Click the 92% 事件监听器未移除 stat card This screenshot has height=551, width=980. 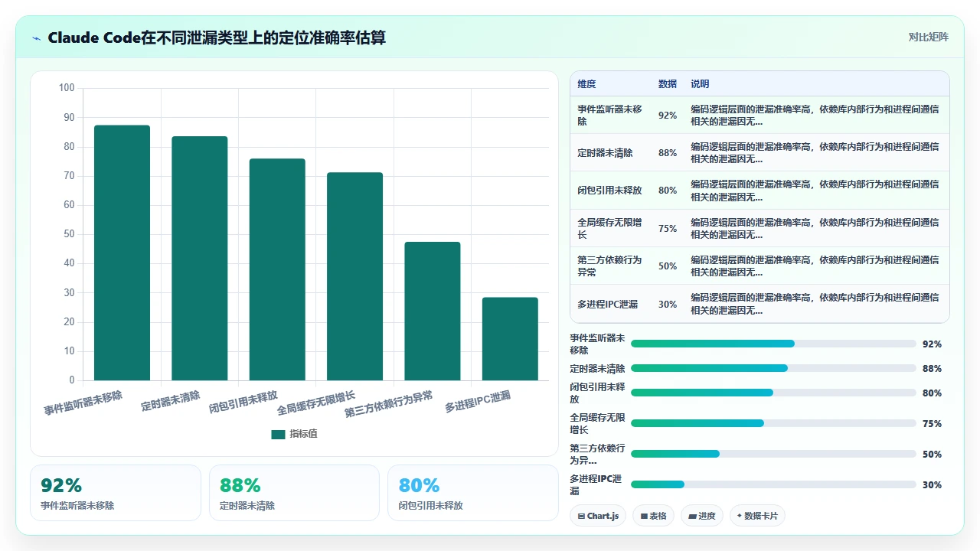click(116, 493)
